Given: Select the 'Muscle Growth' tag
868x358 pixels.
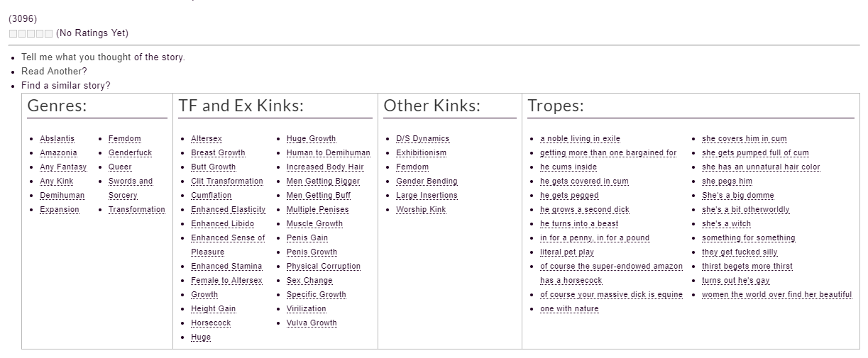Looking at the screenshot, I should coord(314,224).
